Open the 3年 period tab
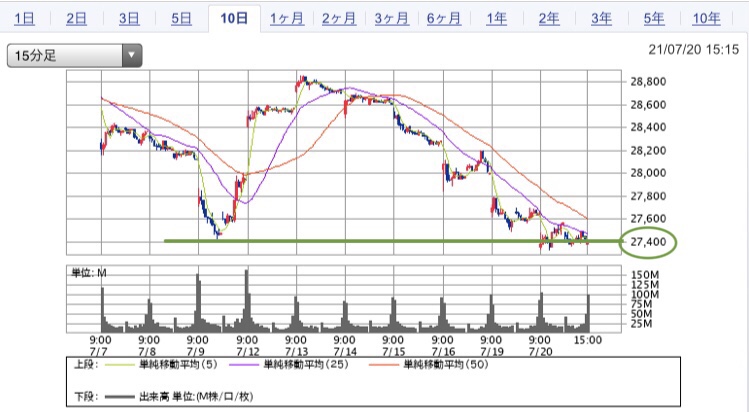Image resolution: width=749 pixels, height=412 pixels. tap(600, 18)
